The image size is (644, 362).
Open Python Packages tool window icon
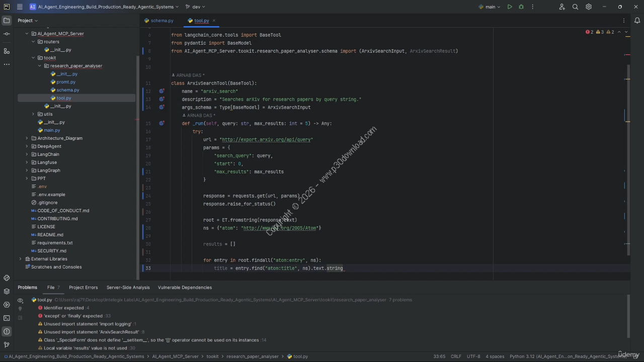click(x=7, y=291)
